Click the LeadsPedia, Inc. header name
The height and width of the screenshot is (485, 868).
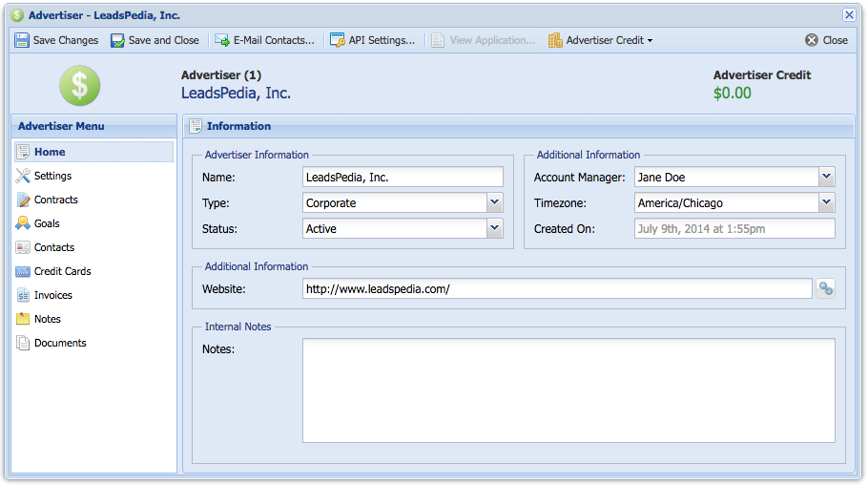(236, 94)
